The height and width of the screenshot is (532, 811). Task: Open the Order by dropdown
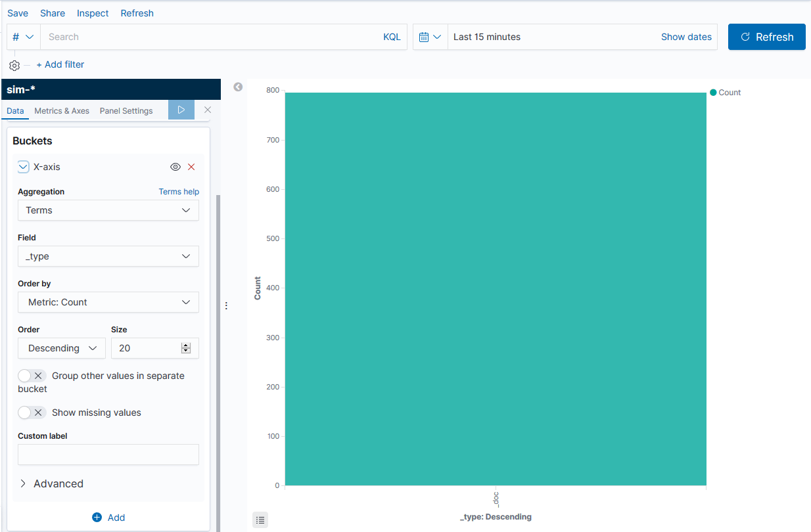pos(108,302)
